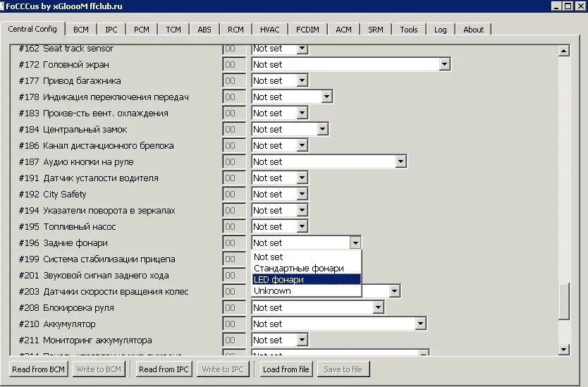
Task: Collapse the #196 Задние фонари dropdown arrow
Action: 355,242
